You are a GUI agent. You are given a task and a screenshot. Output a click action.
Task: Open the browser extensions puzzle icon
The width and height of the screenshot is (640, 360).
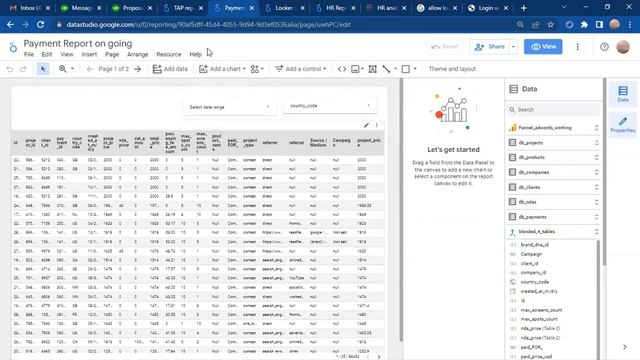pyautogui.click(x=584, y=24)
